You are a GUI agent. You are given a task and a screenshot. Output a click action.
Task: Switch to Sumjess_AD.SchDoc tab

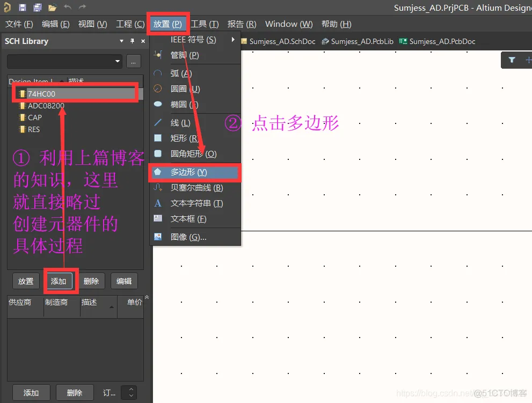point(278,41)
